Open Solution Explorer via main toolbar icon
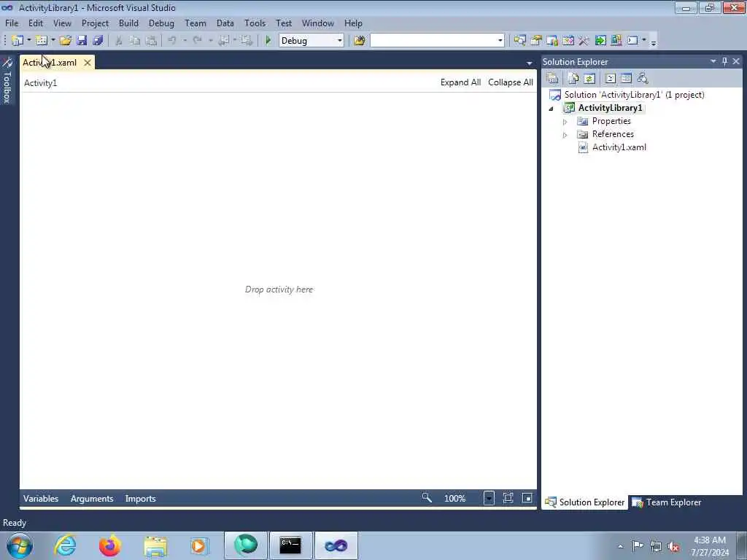Viewport: 747px width, 560px height. [519, 41]
